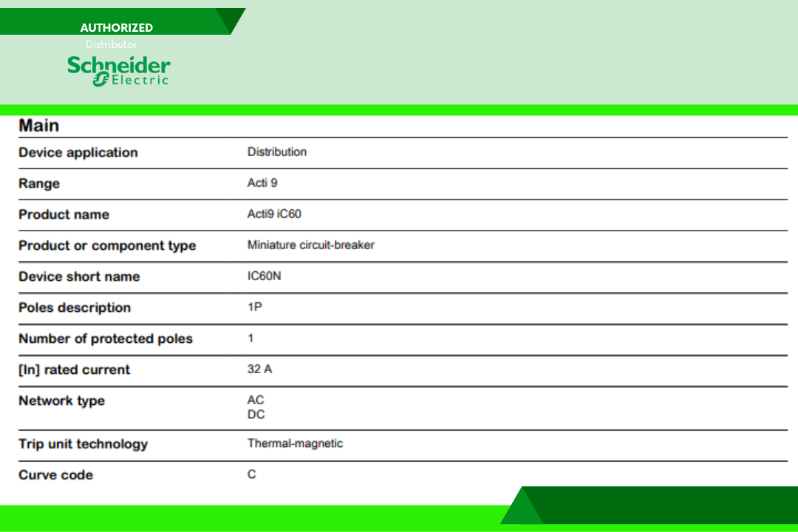Click the 'Distributor' text under the banner
This screenshot has height=532, width=798.
[112, 44]
